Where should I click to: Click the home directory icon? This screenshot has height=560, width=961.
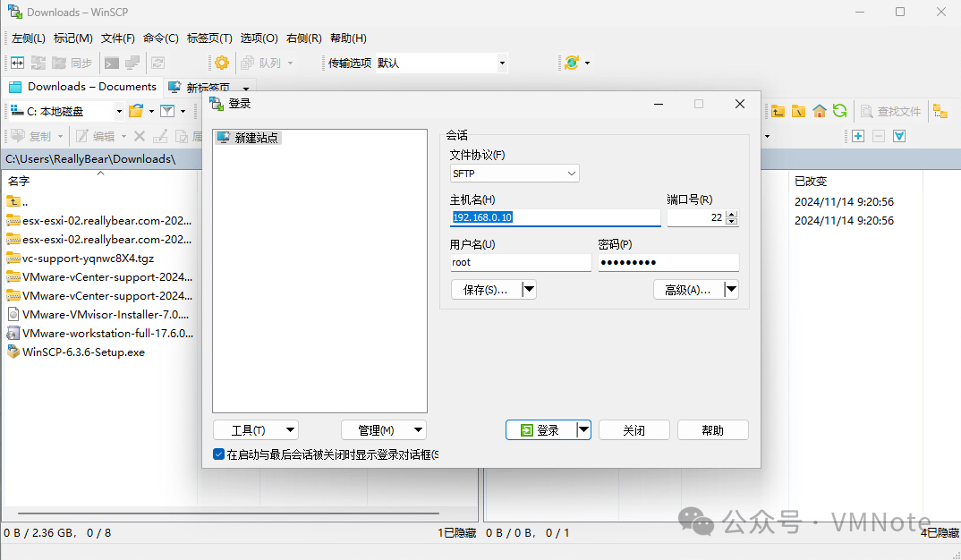(x=820, y=111)
